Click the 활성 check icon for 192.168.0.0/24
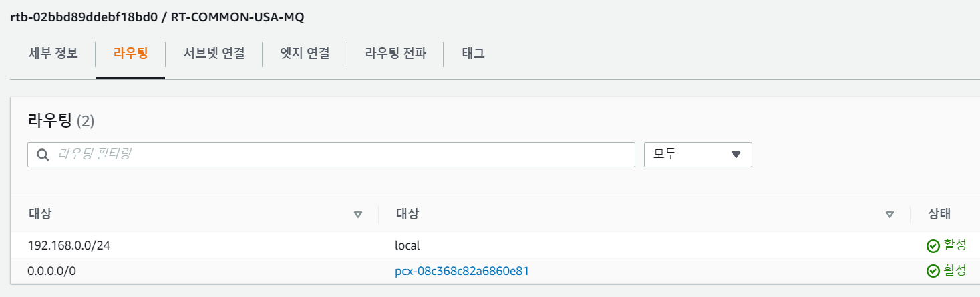Image resolution: width=980 pixels, height=297 pixels. pos(933,246)
